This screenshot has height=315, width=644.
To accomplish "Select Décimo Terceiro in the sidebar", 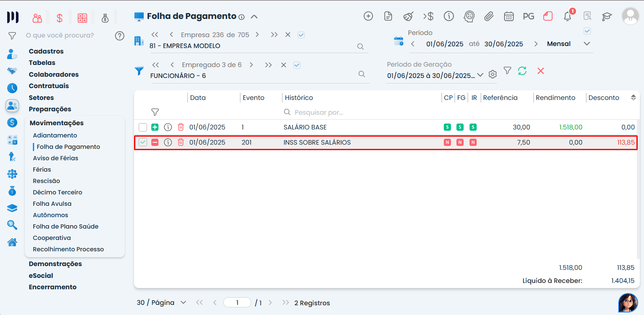I will tap(57, 192).
